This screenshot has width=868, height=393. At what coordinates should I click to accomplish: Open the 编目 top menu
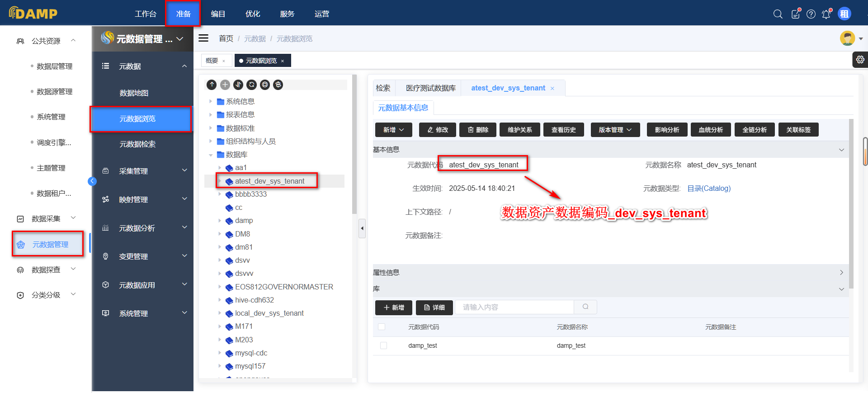(x=218, y=14)
